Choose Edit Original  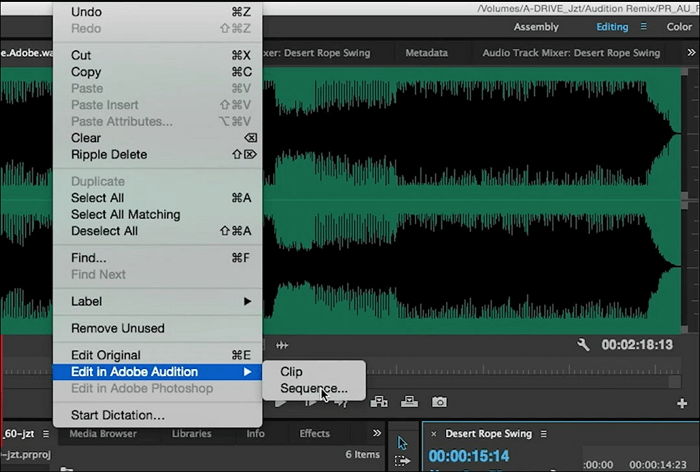coord(158,355)
